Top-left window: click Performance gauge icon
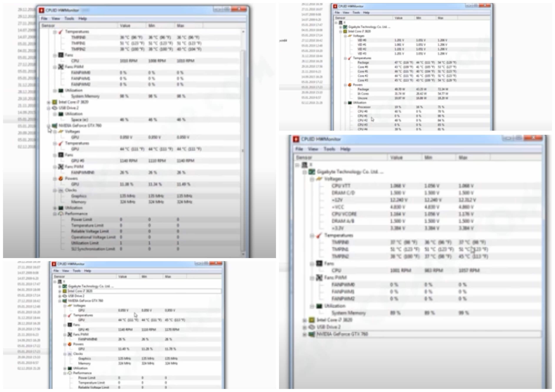555x392 pixels. pos(61,214)
